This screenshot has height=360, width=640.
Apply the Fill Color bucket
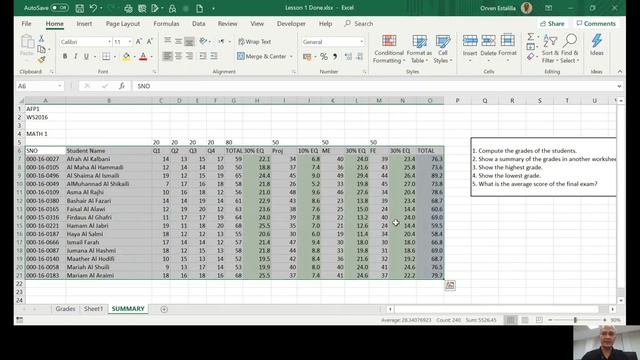[x=126, y=56]
